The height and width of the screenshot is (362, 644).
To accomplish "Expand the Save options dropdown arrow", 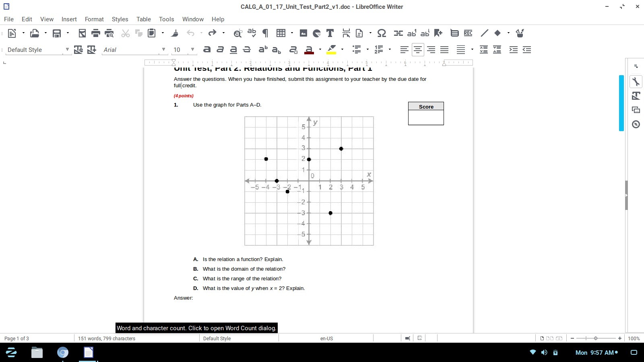I will 68,33.
